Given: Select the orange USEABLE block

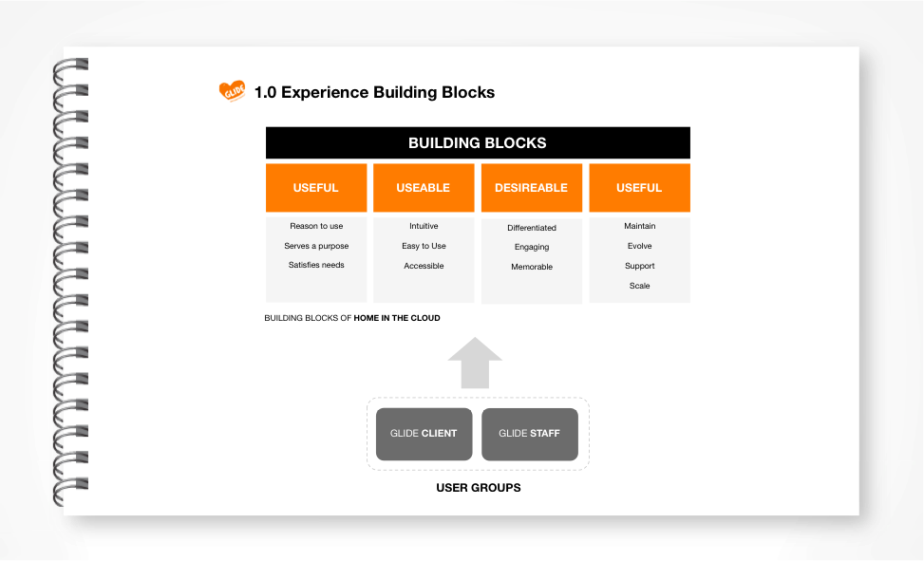Looking at the screenshot, I should coord(424,188).
